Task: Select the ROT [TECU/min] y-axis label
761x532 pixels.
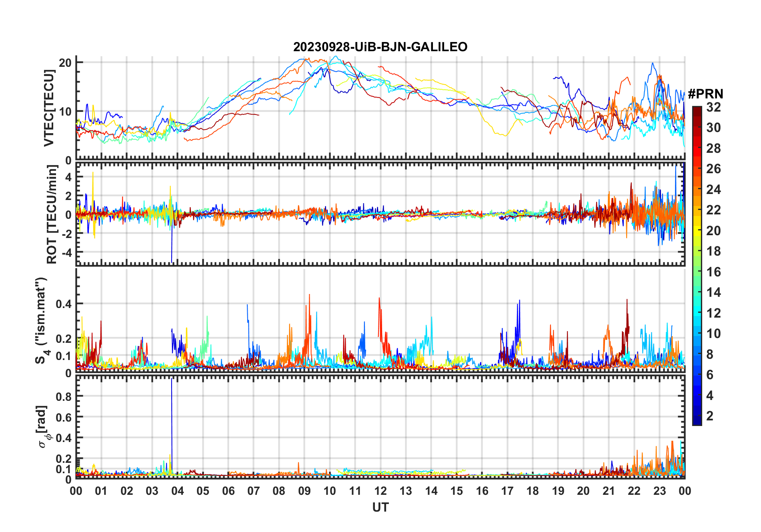Action: point(52,214)
